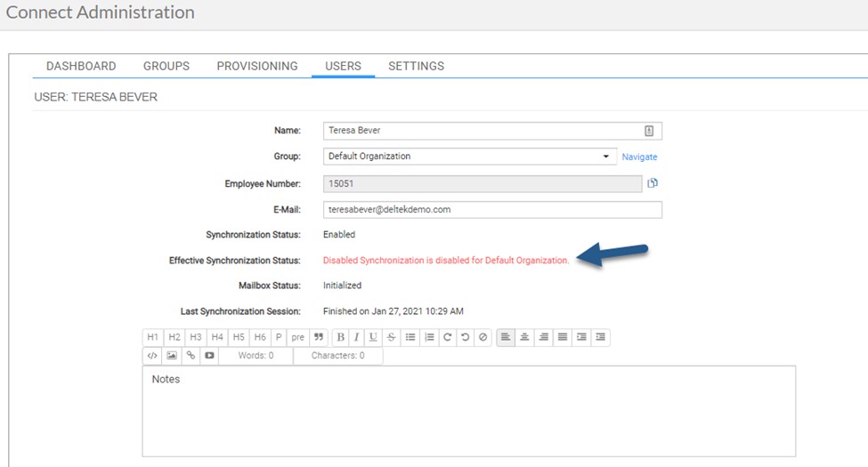
Task: Insert an image into the notes
Action: 171,356
